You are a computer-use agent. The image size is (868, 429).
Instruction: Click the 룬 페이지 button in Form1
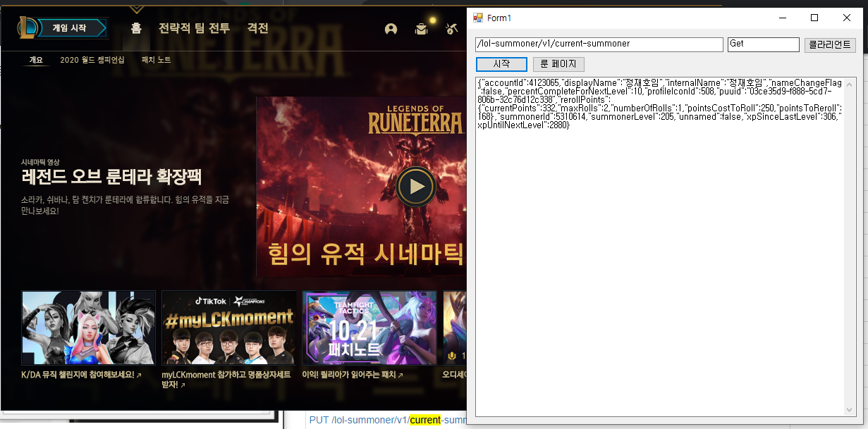tap(558, 64)
